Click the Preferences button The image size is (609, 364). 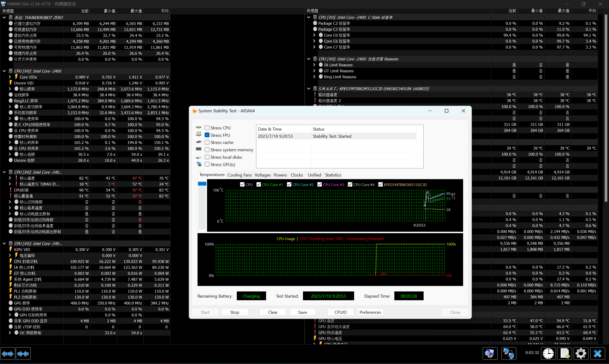[370, 312]
